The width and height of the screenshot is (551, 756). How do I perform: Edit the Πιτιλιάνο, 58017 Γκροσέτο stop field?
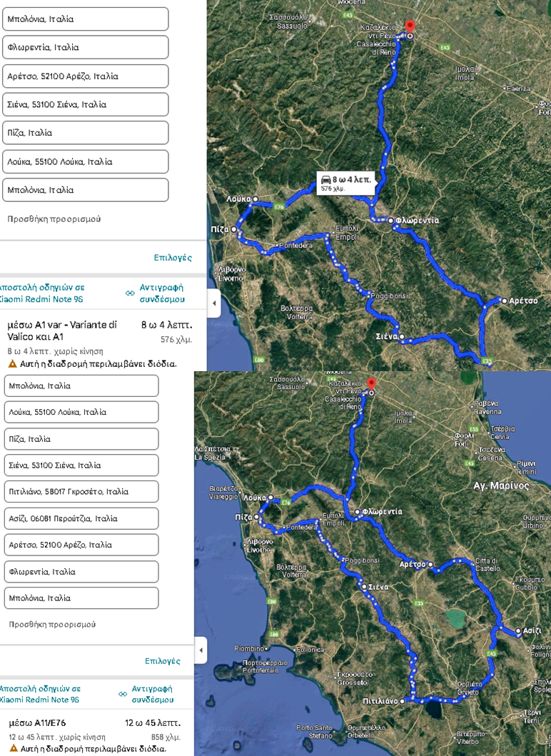[81, 492]
